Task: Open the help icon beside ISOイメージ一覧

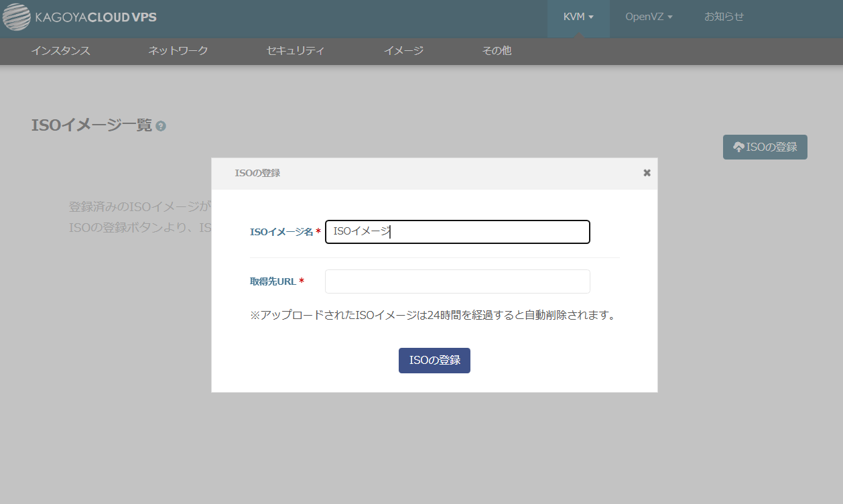Action: tap(161, 126)
